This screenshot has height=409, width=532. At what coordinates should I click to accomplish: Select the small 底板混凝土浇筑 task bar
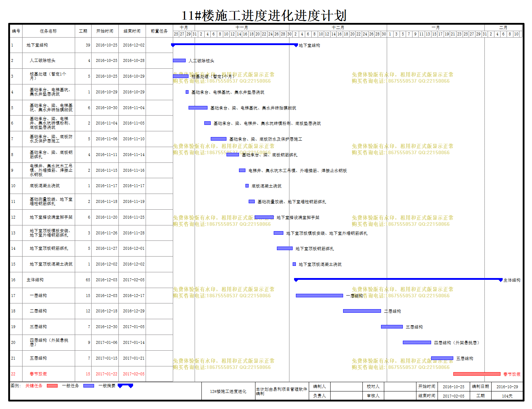click(x=247, y=186)
